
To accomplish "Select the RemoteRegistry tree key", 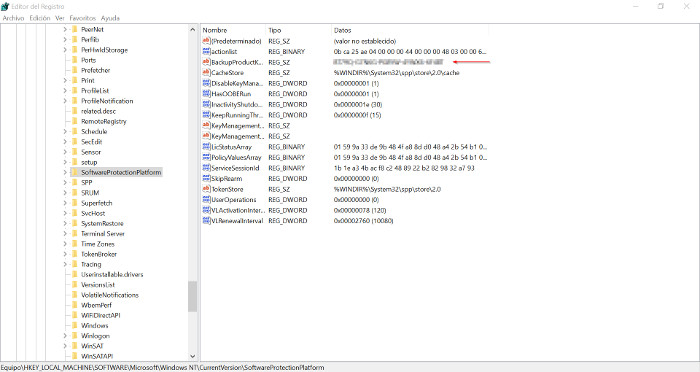I will click(x=104, y=121).
